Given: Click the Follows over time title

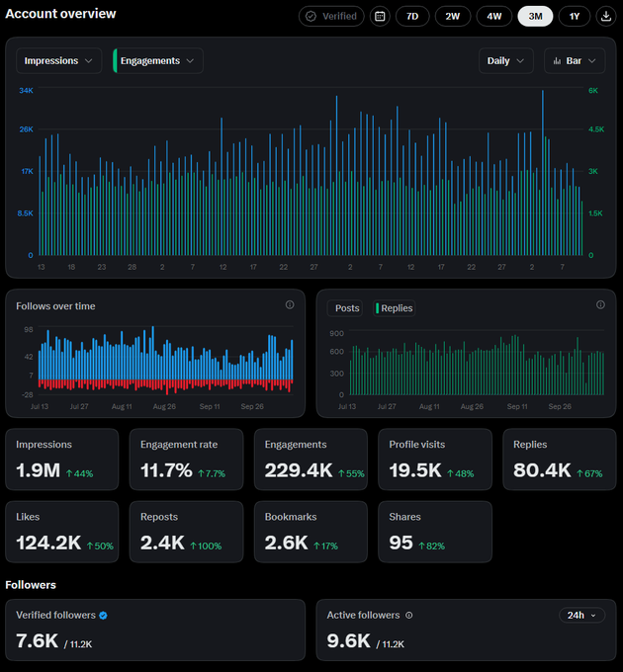Looking at the screenshot, I should 55,306.
